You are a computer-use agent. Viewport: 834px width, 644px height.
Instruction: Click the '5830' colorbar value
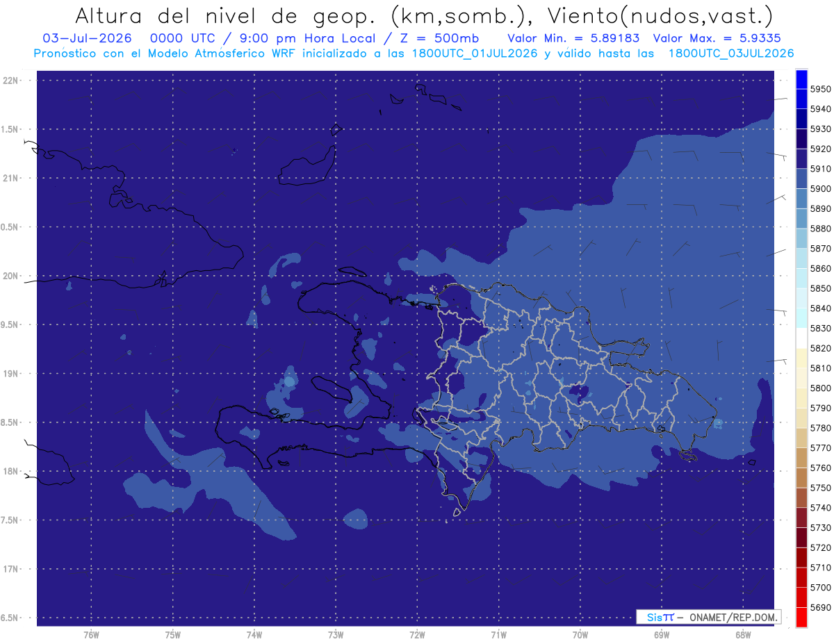point(821,328)
